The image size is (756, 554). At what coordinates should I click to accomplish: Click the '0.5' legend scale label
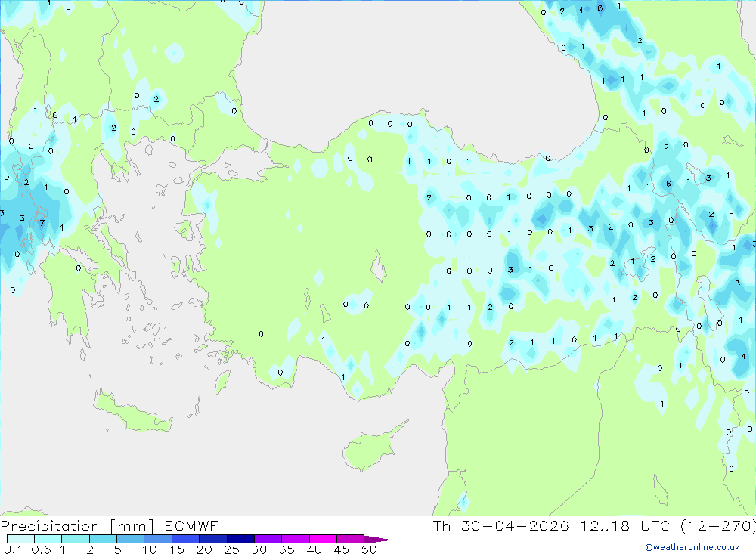(41, 549)
